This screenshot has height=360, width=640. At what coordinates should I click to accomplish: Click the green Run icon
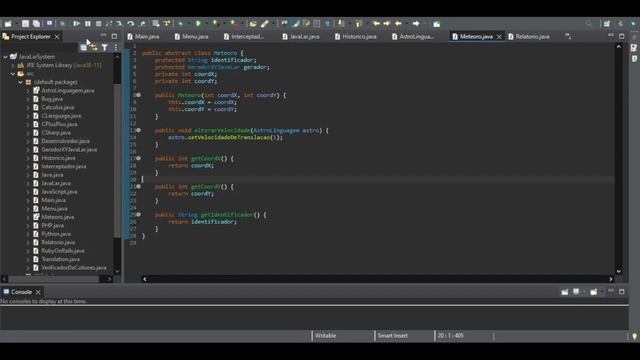click(198, 24)
